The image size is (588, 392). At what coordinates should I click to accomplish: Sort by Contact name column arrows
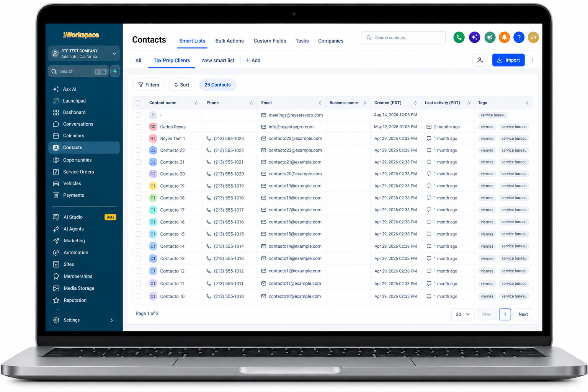tap(196, 103)
